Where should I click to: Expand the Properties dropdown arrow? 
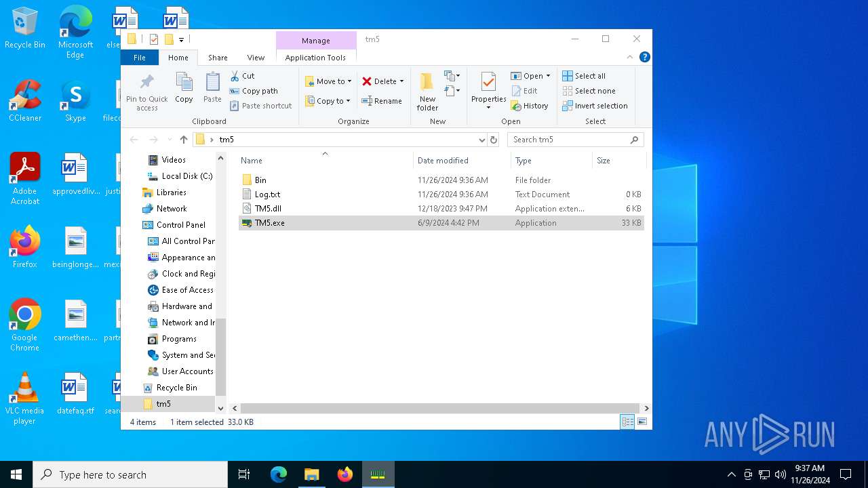(x=488, y=108)
